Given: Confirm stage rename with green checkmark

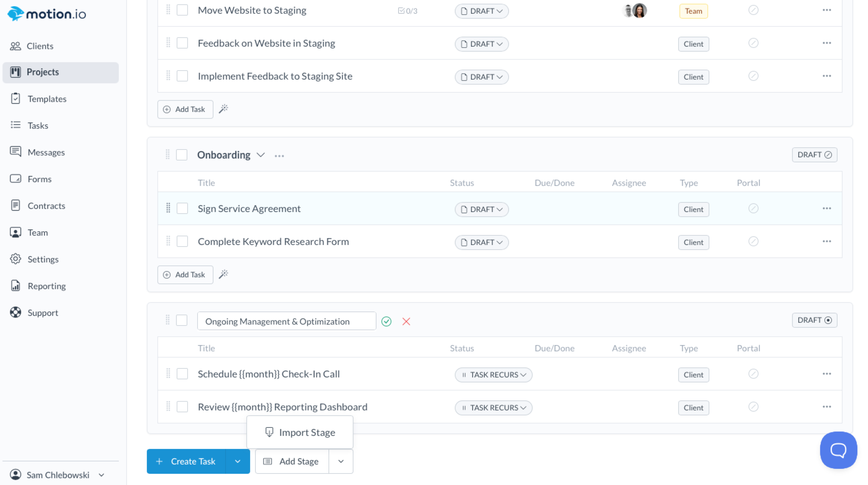Looking at the screenshot, I should 386,321.
